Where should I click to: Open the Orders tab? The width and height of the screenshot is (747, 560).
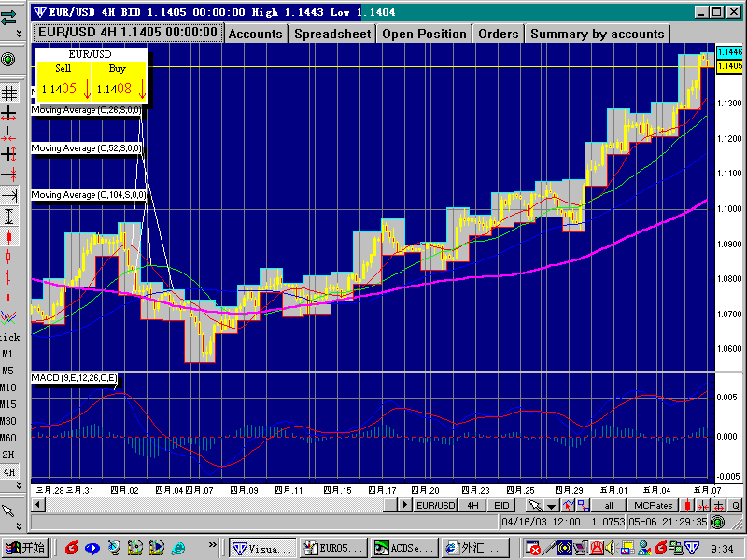pos(499,34)
